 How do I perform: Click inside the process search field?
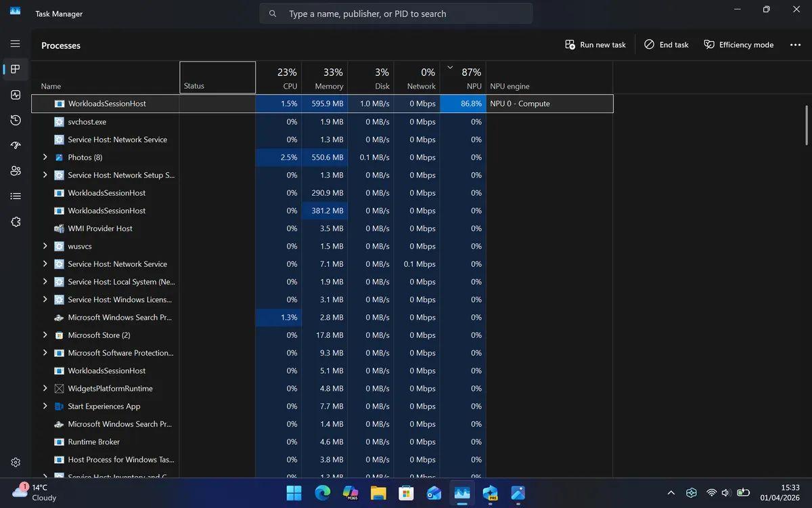click(x=396, y=13)
